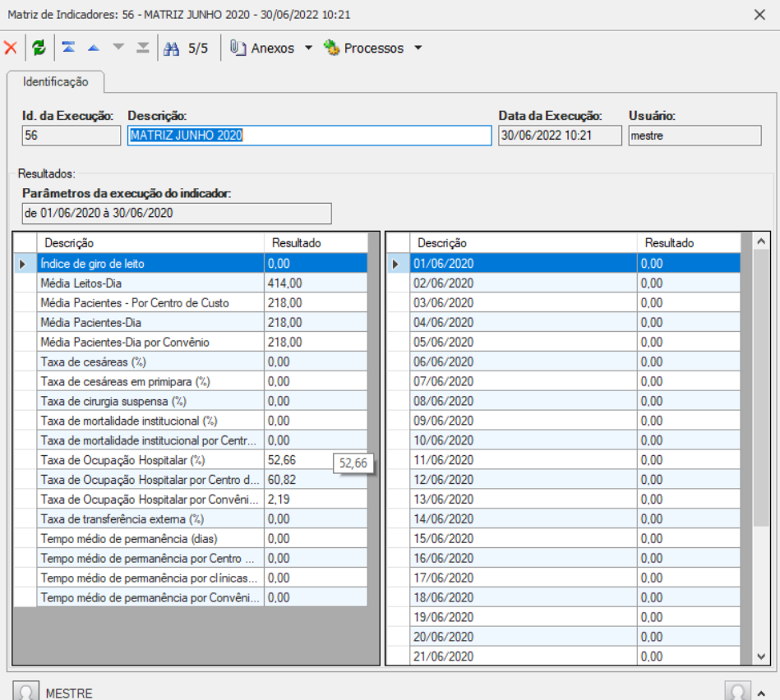The width and height of the screenshot is (780, 700).
Task: Click left table Descrição column header
Action: [150, 243]
